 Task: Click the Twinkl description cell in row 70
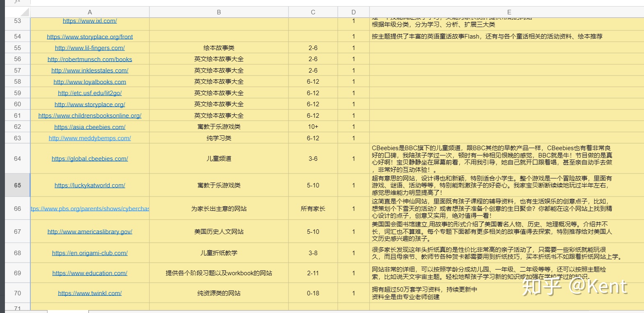tap(506, 293)
